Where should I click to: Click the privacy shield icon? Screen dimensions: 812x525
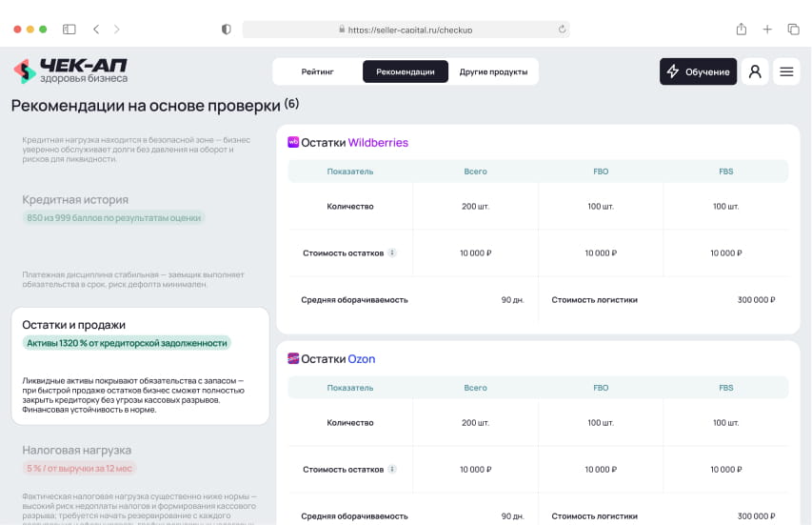tap(226, 30)
